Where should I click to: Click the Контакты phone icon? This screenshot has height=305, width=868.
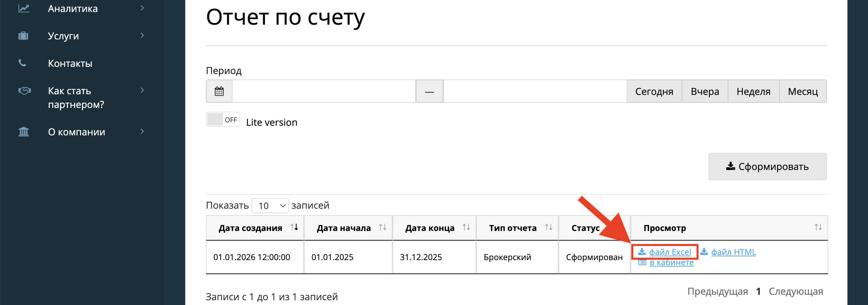tap(22, 63)
